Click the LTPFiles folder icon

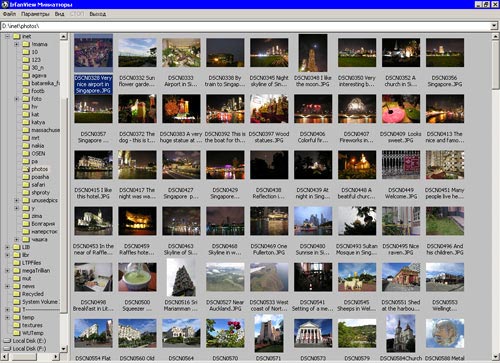pos(17,263)
